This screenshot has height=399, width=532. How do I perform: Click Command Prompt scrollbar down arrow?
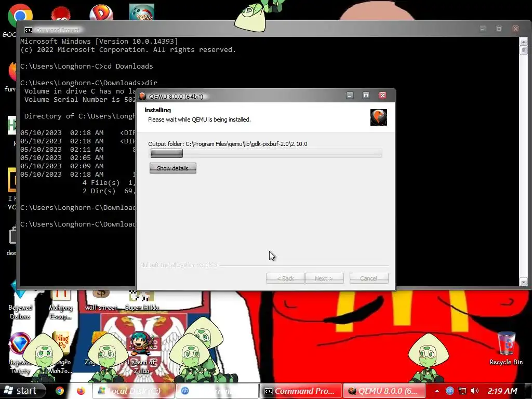click(x=523, y=282)
